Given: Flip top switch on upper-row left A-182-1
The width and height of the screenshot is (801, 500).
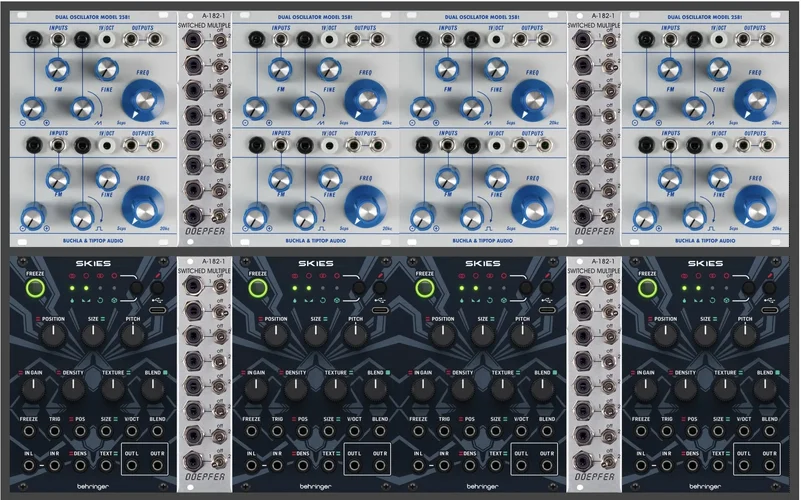Looking at the screenshot, I should point(220,40).
